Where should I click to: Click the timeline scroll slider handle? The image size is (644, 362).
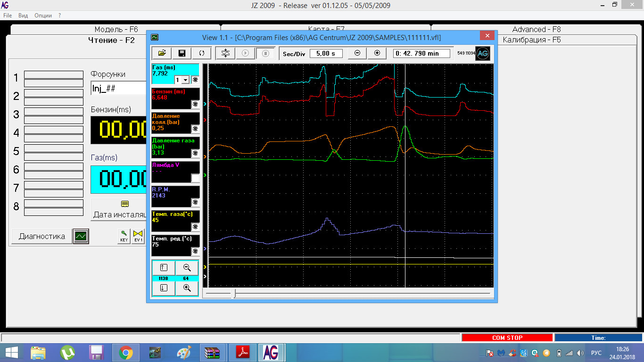(x=234, y=293)
